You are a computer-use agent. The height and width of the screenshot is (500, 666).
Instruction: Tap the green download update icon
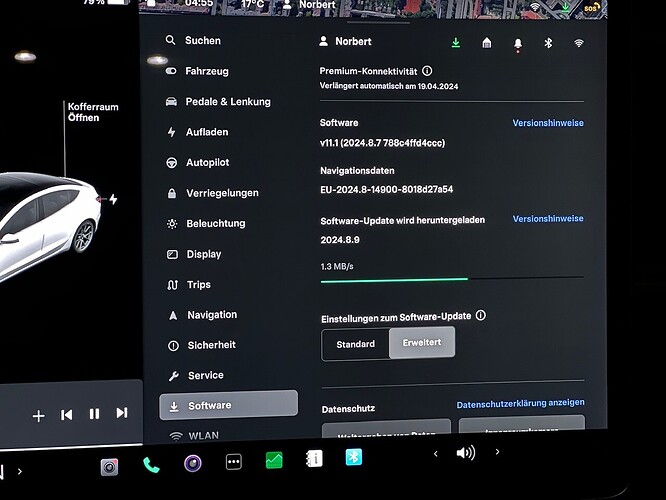456,42
